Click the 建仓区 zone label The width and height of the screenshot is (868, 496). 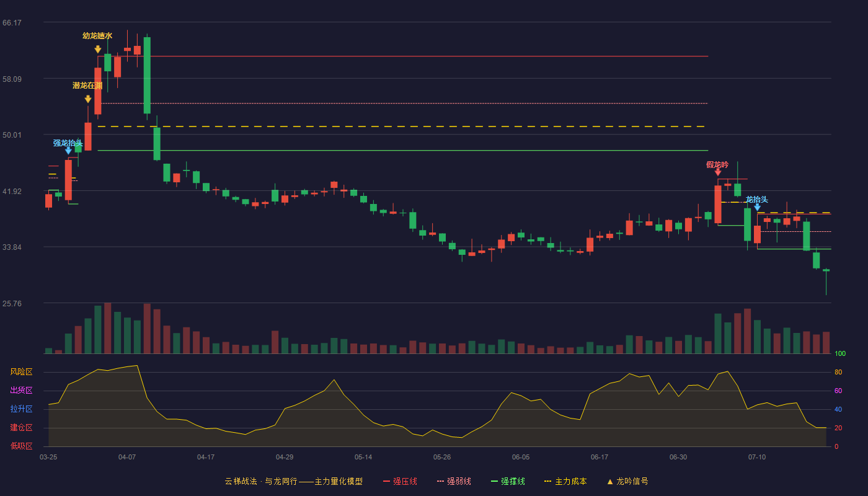pyautogui.click(x=22, y=428)
